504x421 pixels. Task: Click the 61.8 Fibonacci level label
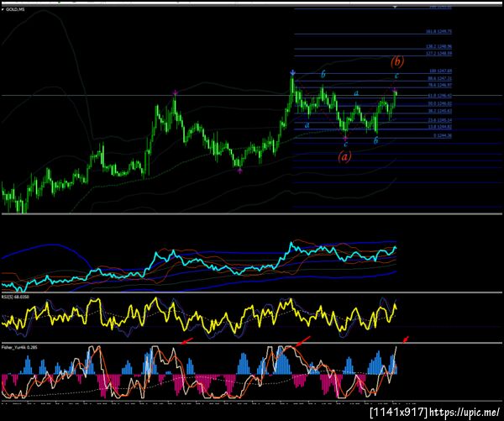[x=439, y=96]
